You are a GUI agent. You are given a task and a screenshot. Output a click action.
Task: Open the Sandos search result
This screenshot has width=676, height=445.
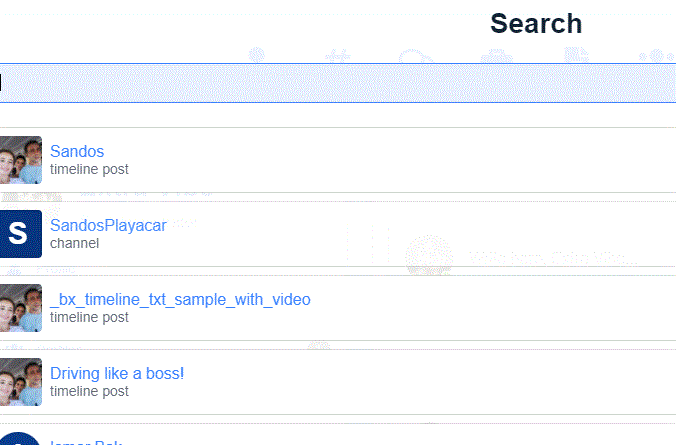(x=77, y=152)
